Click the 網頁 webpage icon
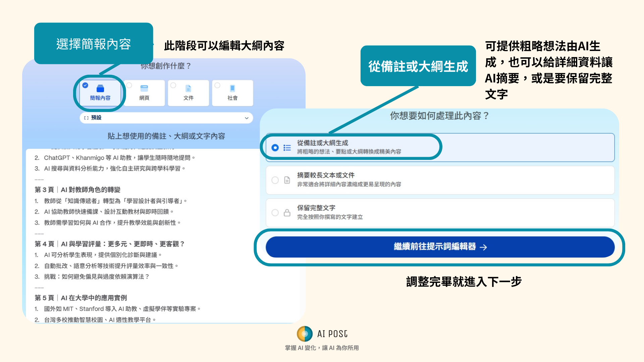This screenshot has width=644, height=362. (x=144, y=88)
